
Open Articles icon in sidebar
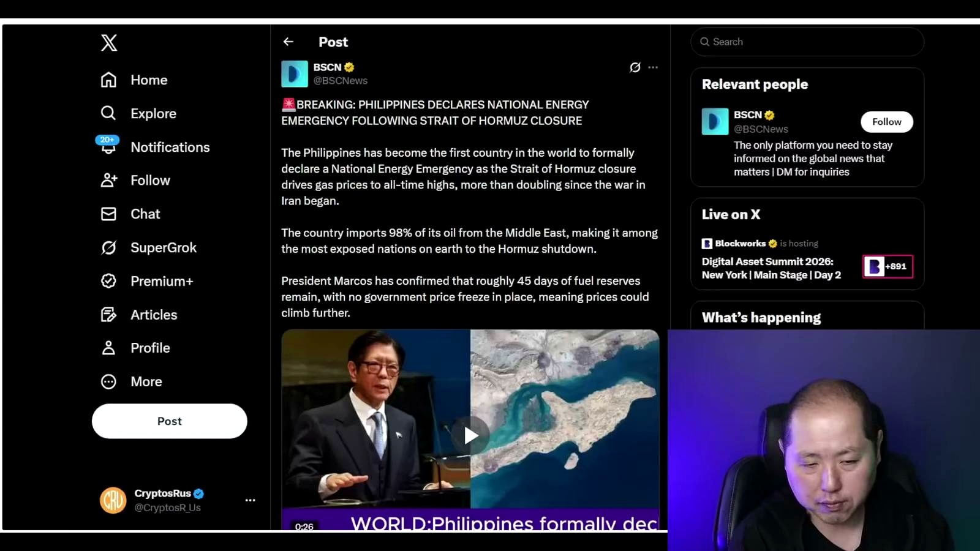click(108, 315)
